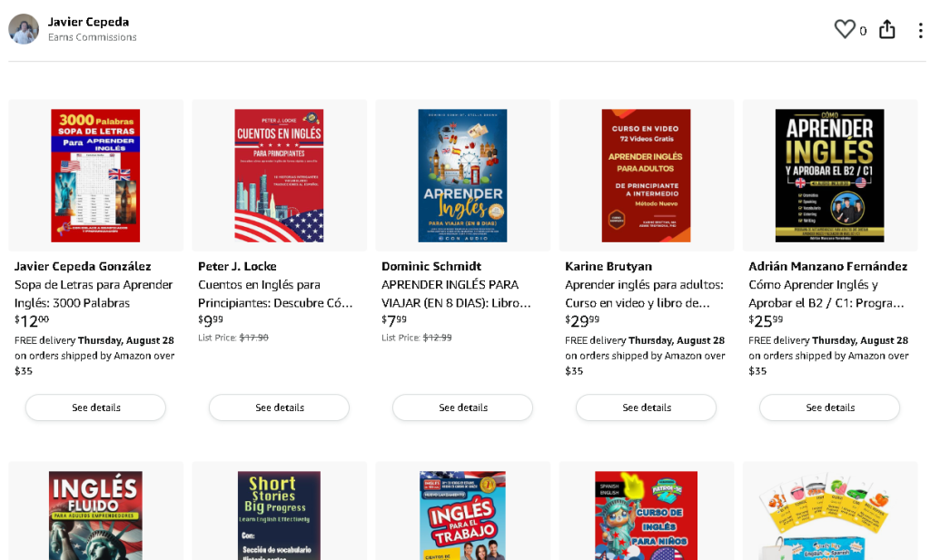
Task: Click the heart like icon
Action: pos(845,30)
